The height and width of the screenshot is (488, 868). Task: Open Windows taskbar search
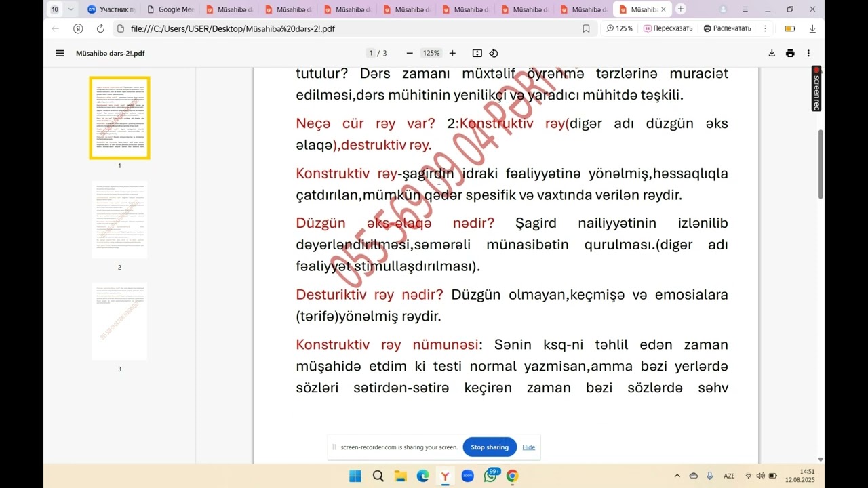(378, 476)
